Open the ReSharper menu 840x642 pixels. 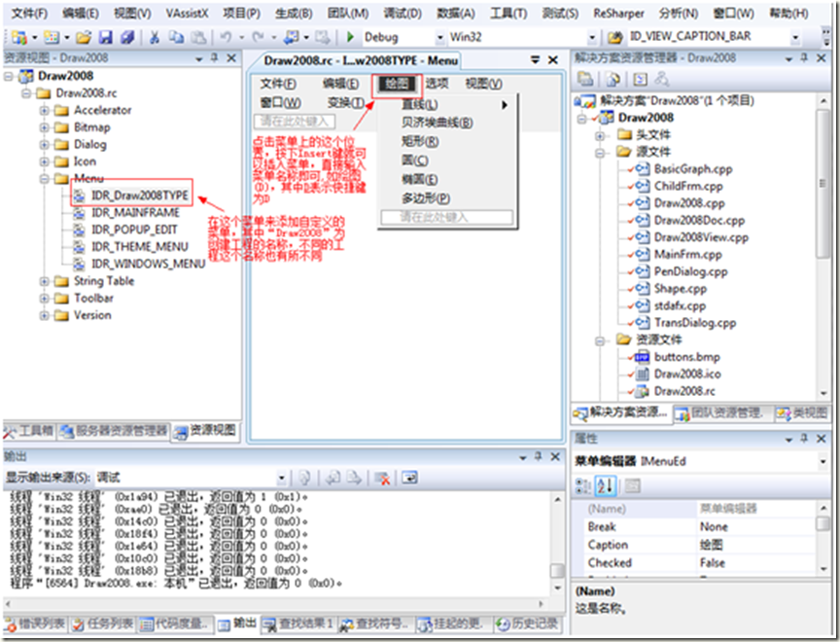[618, 14]
